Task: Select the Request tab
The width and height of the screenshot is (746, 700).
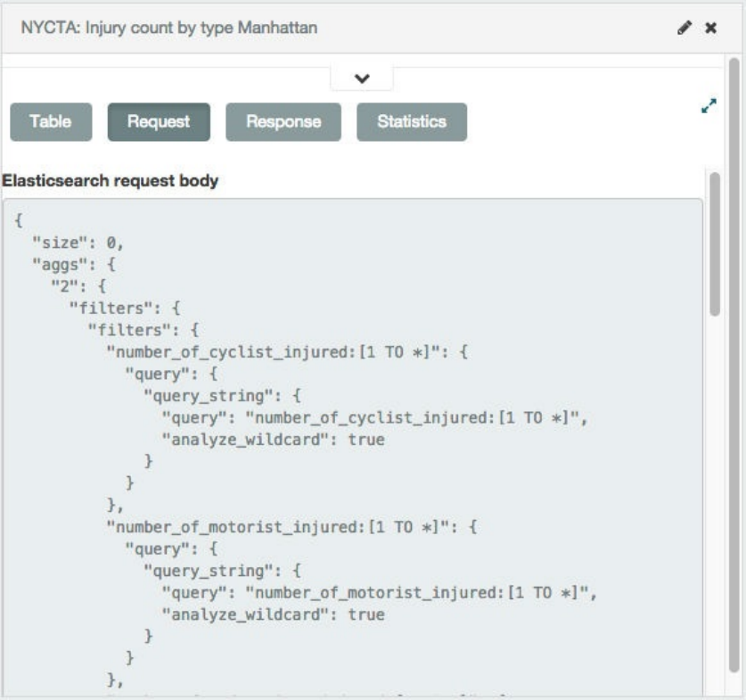Action: (159, 122)
